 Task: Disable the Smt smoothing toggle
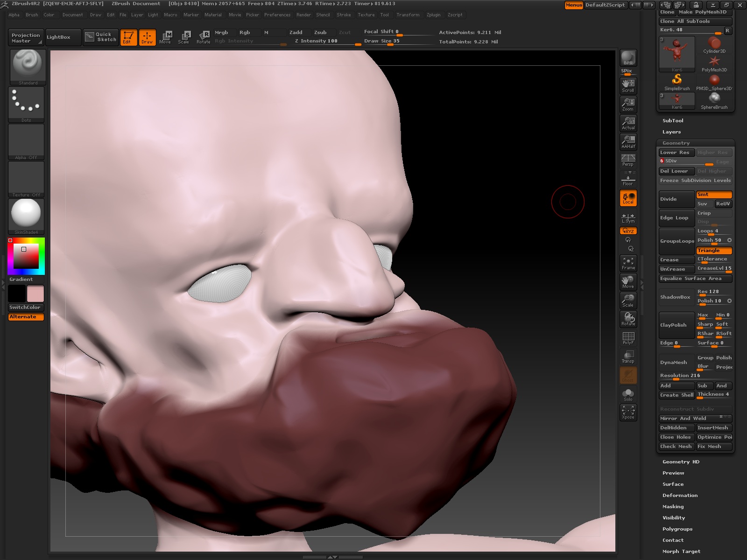[713, 195]
